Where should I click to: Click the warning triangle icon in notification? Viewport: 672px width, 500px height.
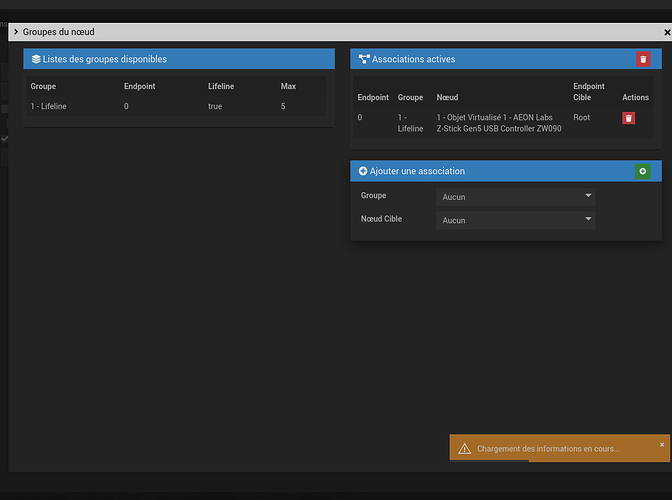click(465, 449)
